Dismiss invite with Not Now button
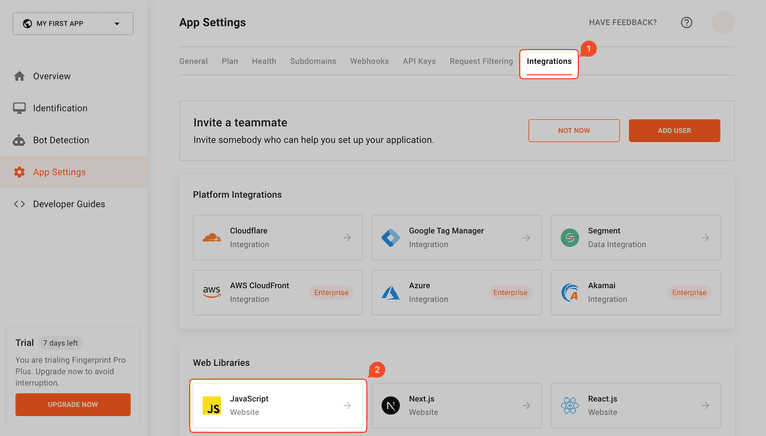Screen dimensions: 766x436 [x=574, y=130]
